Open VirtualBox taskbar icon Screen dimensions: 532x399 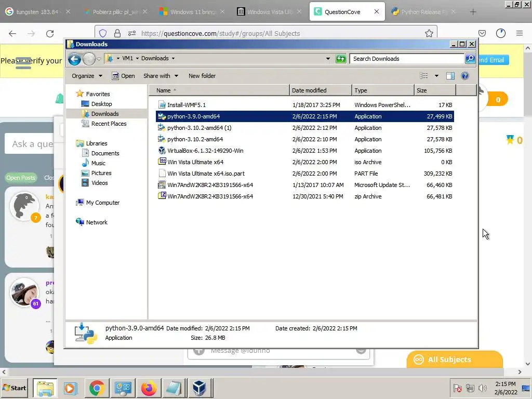(199, 388)
